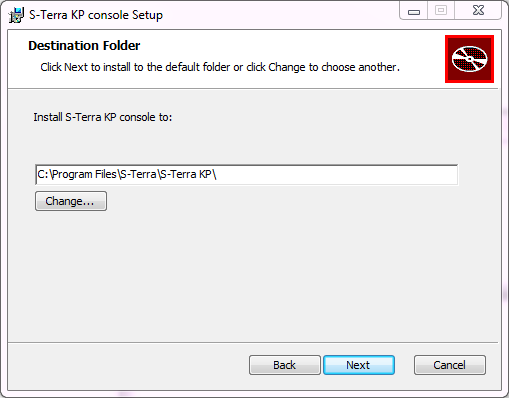
Task: Click the empty space inside the path box
Action: coord(337,174)
